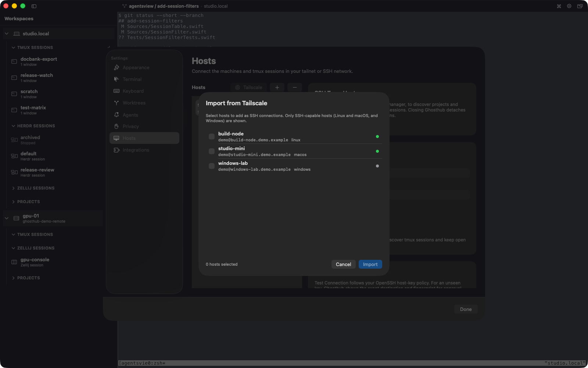Click the Terminal icon in settings

tap(116, 79)
